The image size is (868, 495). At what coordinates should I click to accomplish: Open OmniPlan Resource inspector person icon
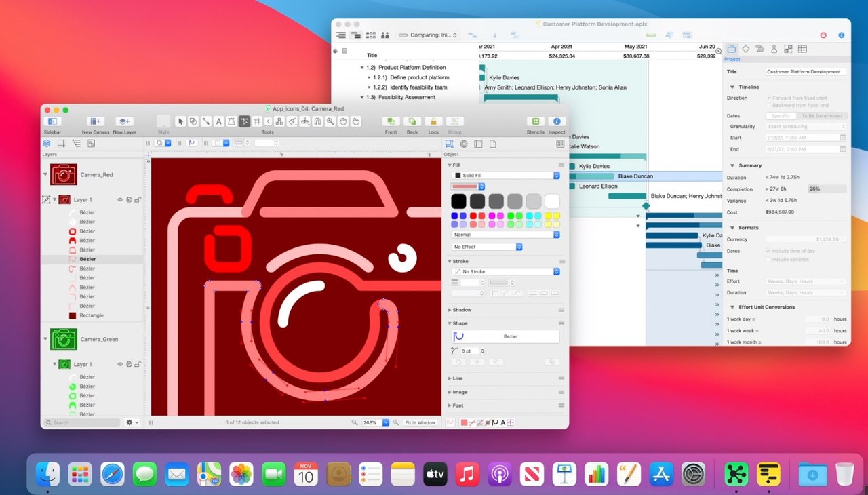[774, 49]
